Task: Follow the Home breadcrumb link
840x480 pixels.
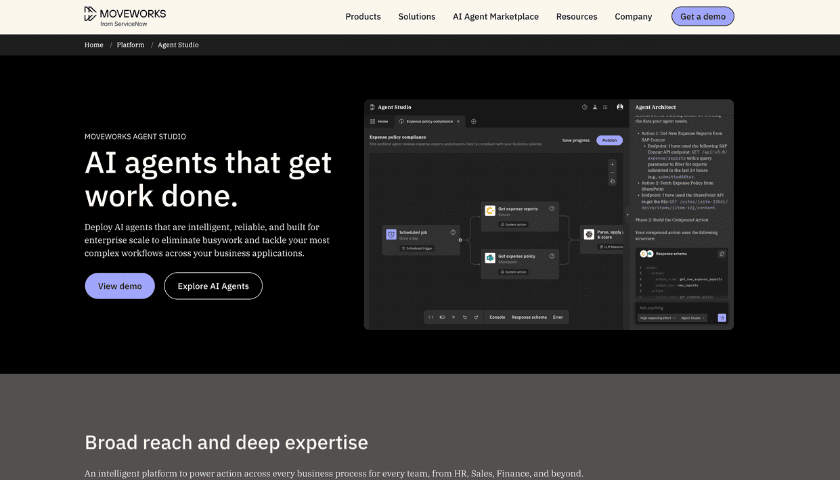Action: coord(94,45)
